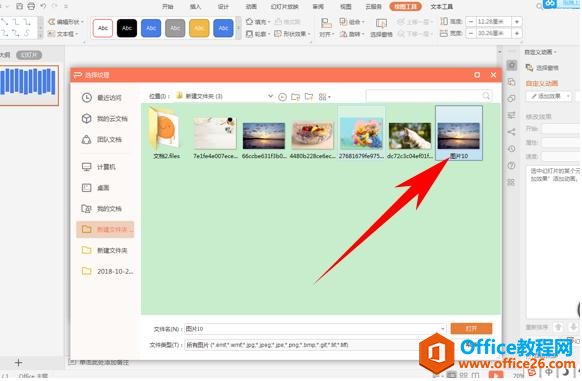Click the save icon in quick access

(x=20, y=6)
